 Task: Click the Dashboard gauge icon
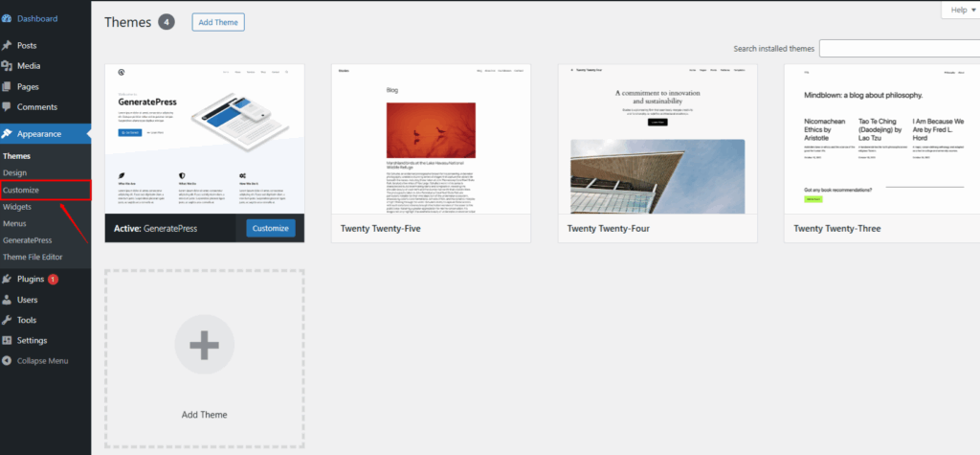(7, 19)
